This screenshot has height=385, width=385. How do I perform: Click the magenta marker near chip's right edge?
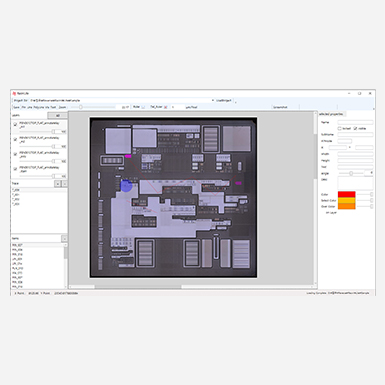coord(238,183)
